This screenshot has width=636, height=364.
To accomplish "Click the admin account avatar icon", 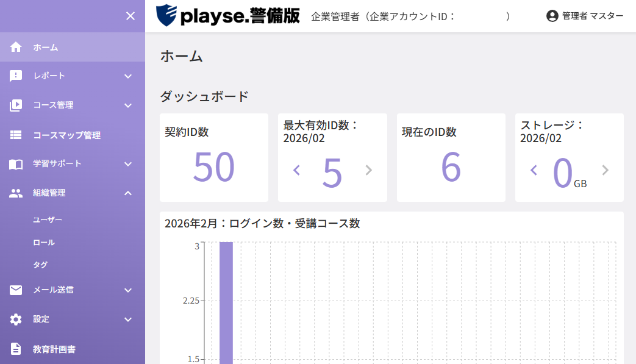I will click(552, 16).
